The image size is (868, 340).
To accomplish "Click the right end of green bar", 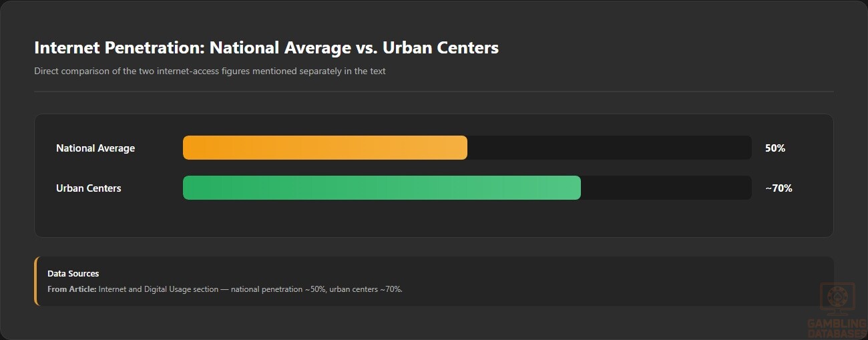I will click(576, 188).
